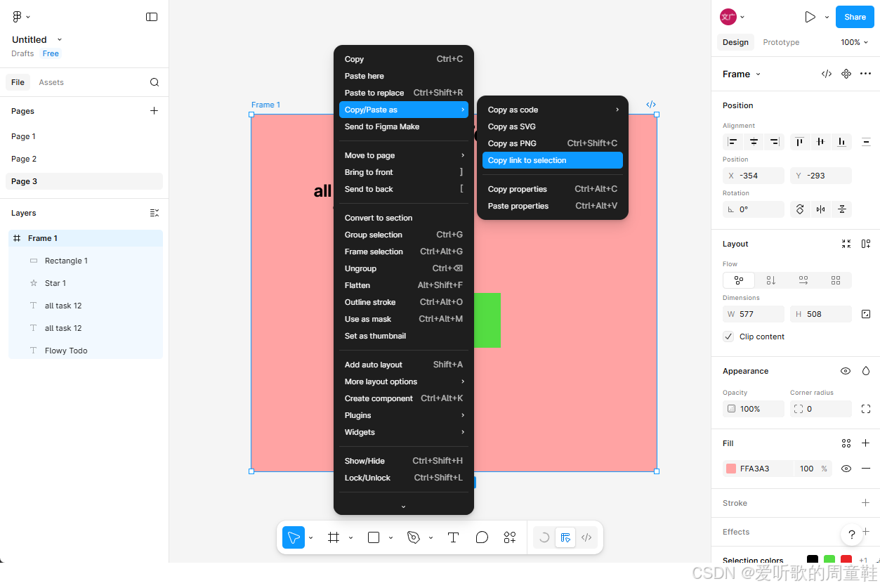Click the Opacity 100% field
This screenshot has height=588, width=880.
pyautogui.click(x=754, y=409)
